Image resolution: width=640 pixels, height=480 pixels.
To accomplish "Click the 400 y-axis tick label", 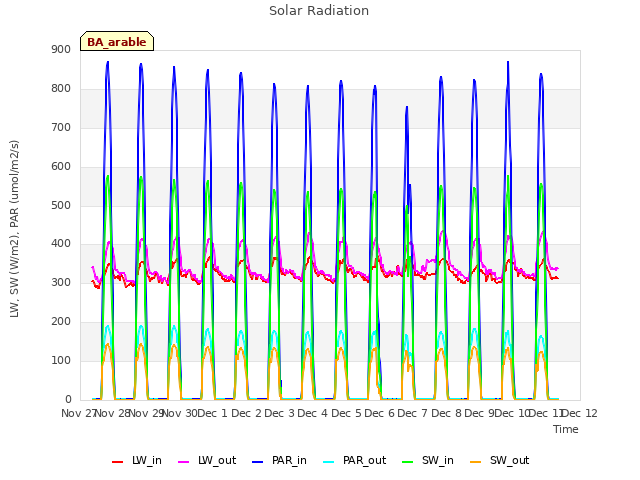I will coord(61,244).
